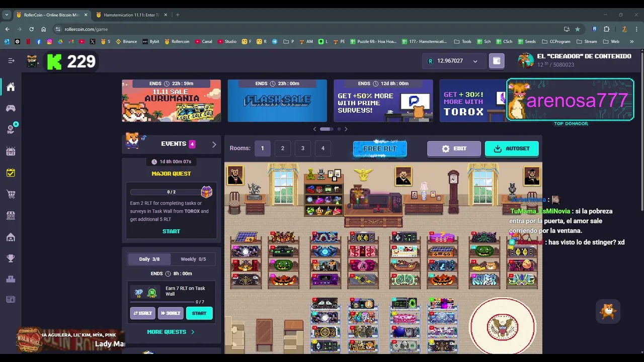Switch to the Weekly 0/5 quests tab
Viewport: 644px width, 362px height.
(x=193, y=259)
